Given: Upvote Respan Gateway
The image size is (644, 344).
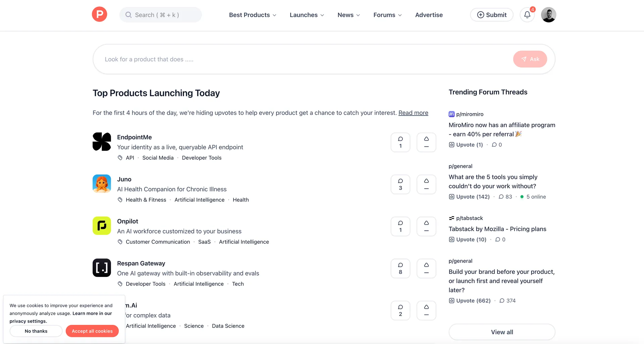Looking at the screenshot, I should pos(426,268).
